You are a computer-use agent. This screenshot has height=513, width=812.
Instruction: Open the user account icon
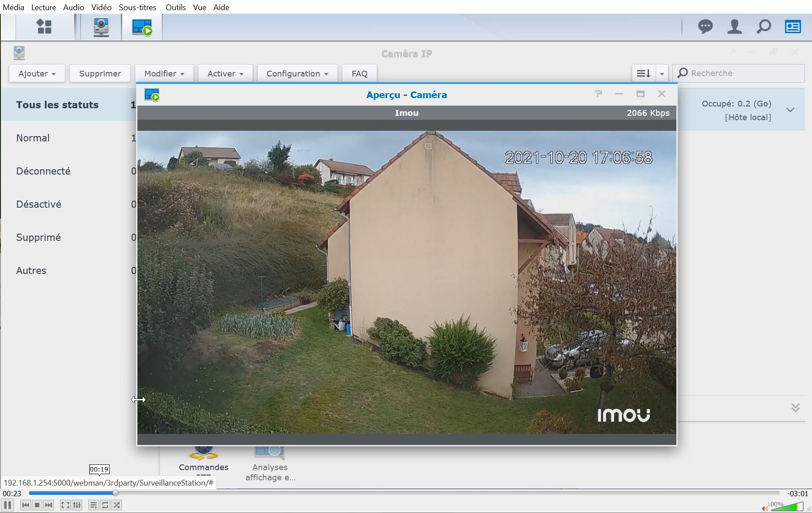[x=735, y=27]
